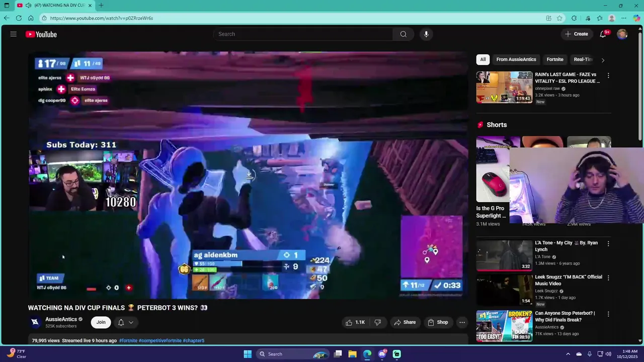Click the Create button

pyautogui.click(x=577, y=34)
